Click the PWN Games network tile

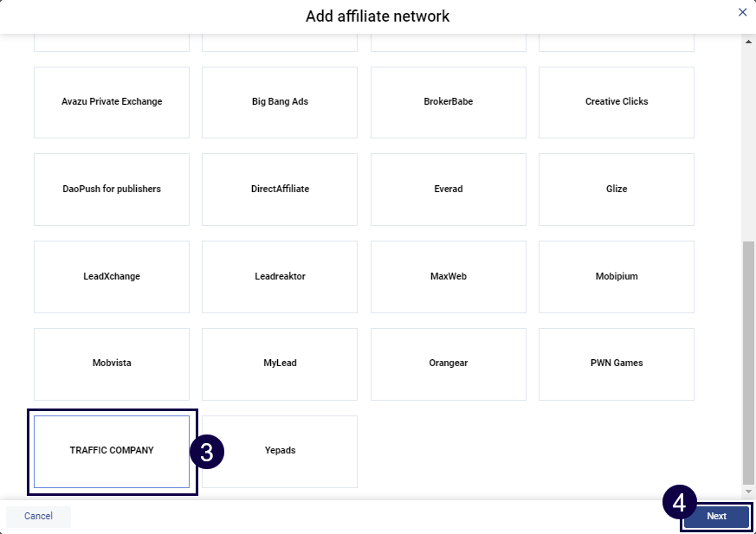pos(617,364)
